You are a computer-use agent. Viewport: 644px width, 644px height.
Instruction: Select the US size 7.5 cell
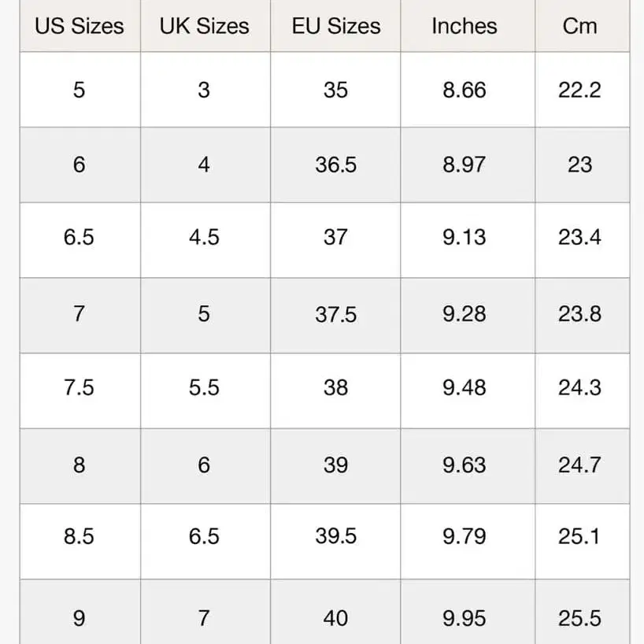[79, 388]
